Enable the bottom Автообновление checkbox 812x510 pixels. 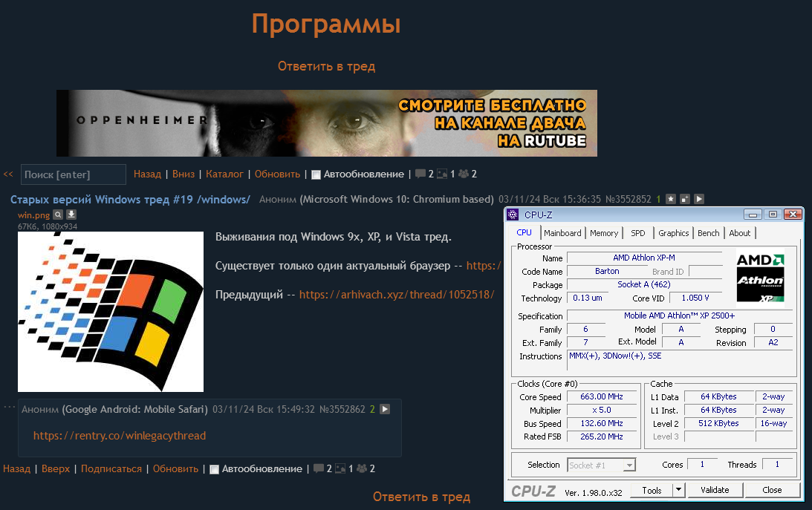[x=214, y=470]
